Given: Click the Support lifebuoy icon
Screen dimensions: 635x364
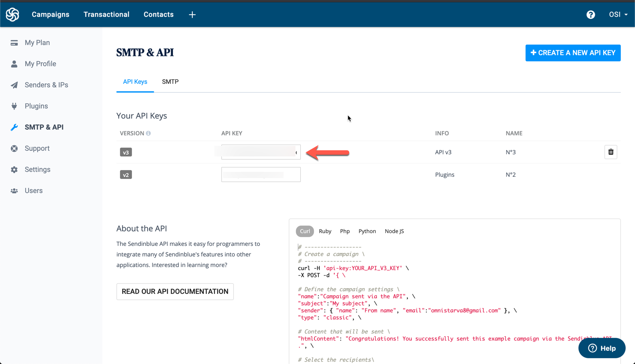Looking at the screenshot, I should point(14,149).
